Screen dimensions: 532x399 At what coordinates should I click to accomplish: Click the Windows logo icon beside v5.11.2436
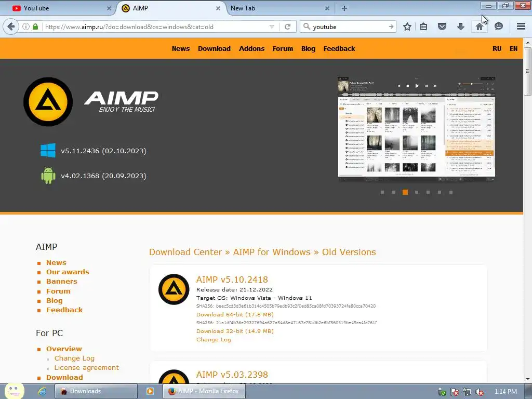pos(48,150)
